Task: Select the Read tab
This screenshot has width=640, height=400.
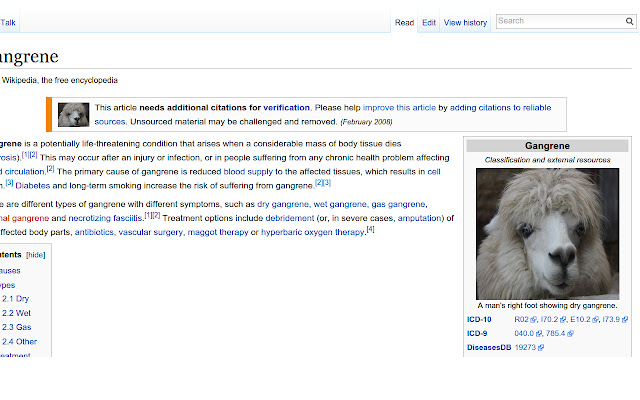Action: pos(404,22)
